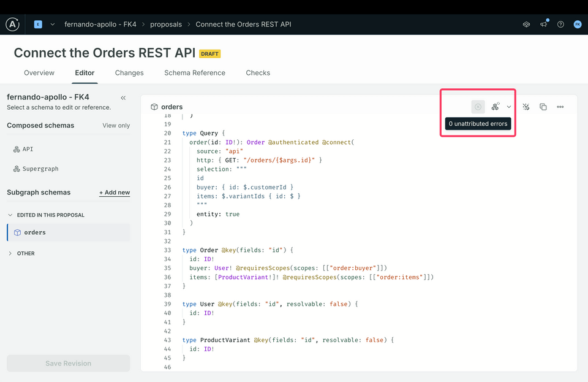Viewport: 588px width, 382px height.
Task: Open the help question mark icon
Action: pos(560,25)
